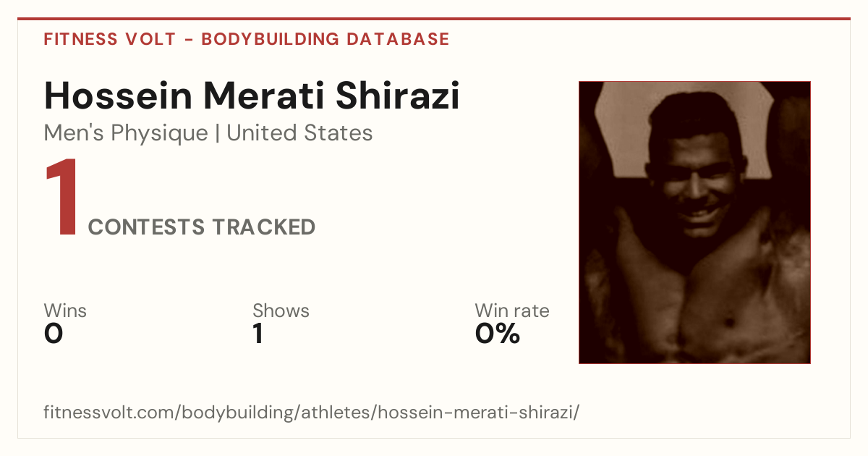Click the athlete photo thumbnail

pos(694,222)
